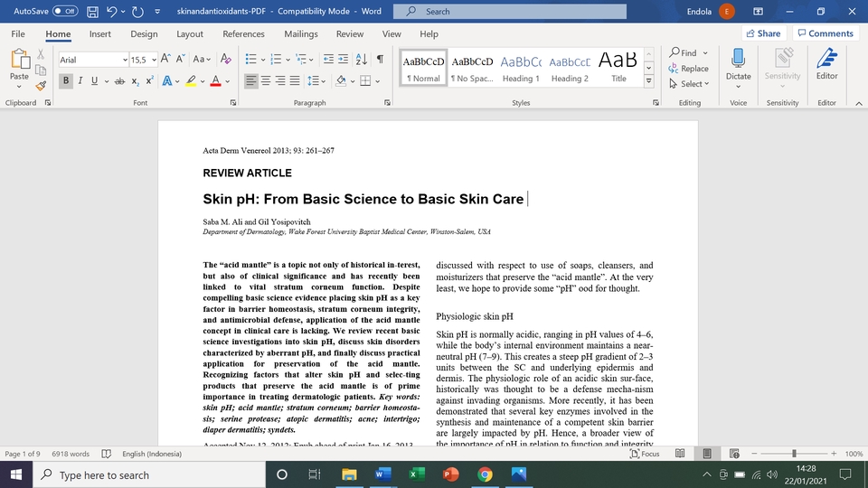The height and width of the screenshot is (488, 868).
Task: Toggle Print Layout view
Action: tap(707, 453)
